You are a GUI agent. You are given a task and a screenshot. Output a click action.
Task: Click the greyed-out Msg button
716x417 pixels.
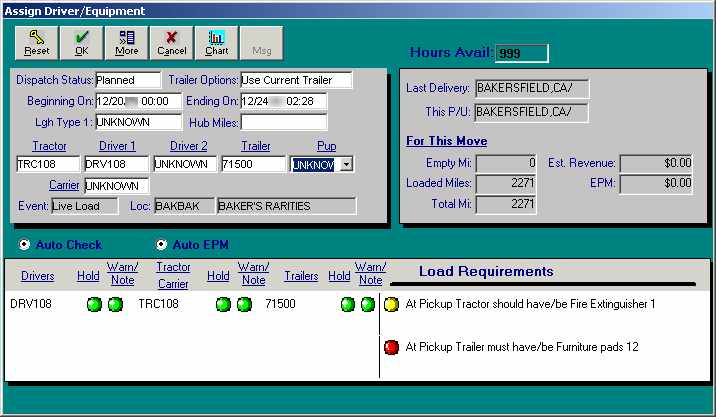[262, 43]
